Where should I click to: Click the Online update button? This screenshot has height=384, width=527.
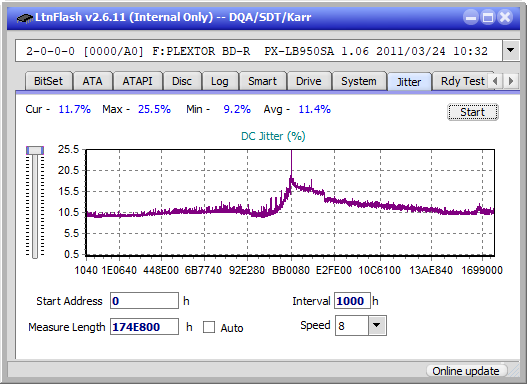(466, 371)
